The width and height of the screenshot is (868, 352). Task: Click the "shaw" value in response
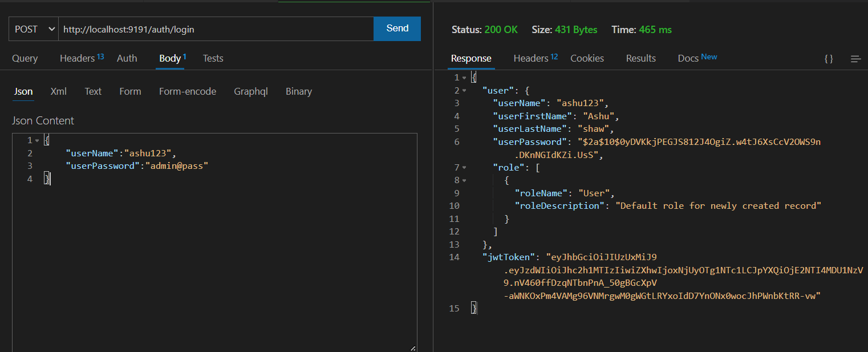(x=593, y=129)
